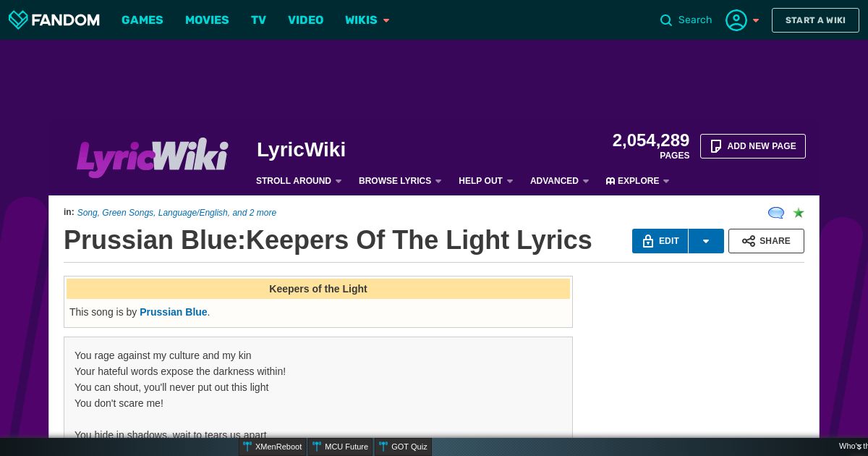Screen dimensions: 868x456
Task: Open the TV section
Action: click(258, 20)
